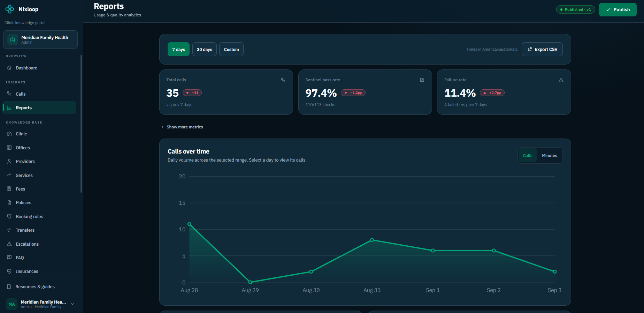The height and width of the screenshot is (313, 644).
Task: Click the Reports bar-chart icon
Action: (9, 108)
